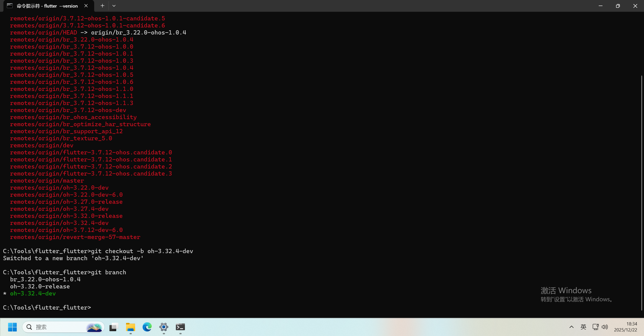This screenshot has height=336, width=644.
Task: Select the 命令提示符 - flutter --version tab
Action: tap(47, 6)
